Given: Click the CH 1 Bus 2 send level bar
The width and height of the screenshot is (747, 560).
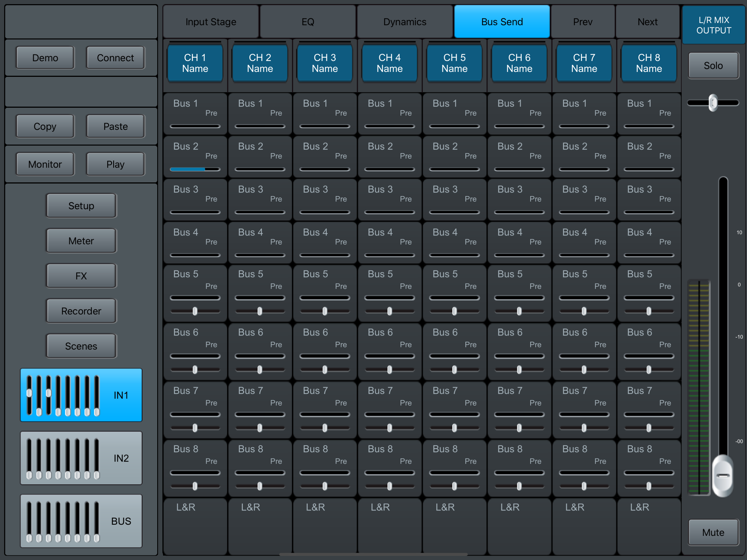Looking at the screenshot, I should (195, 169).
